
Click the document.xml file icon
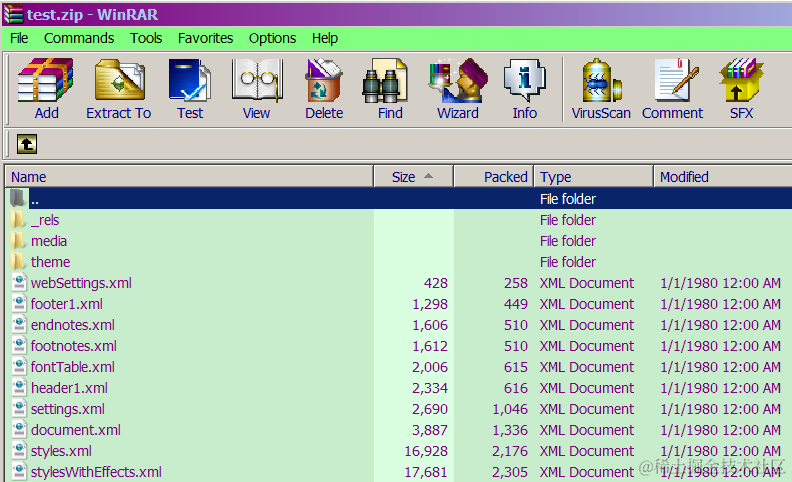coord(19,429)
